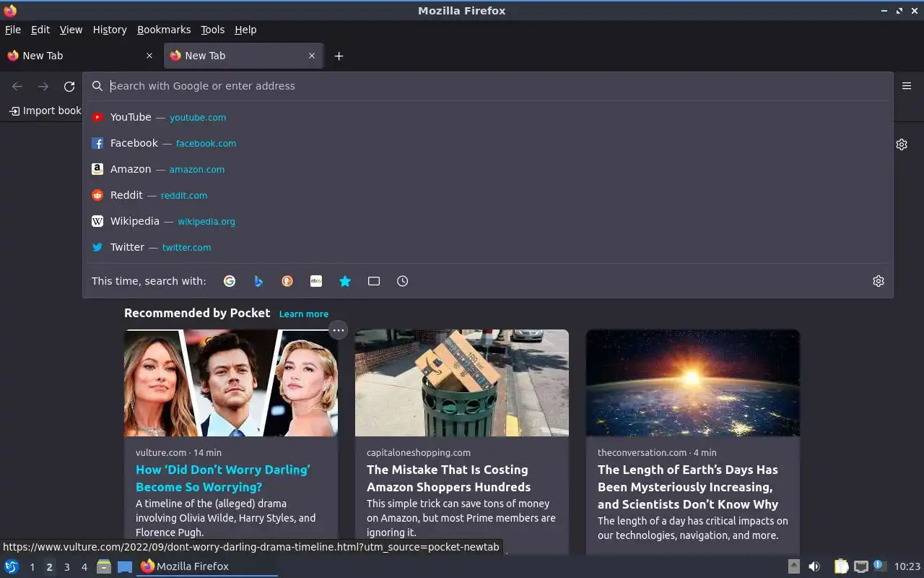
Task: Search in History clock icon
Action: point(403,281)
